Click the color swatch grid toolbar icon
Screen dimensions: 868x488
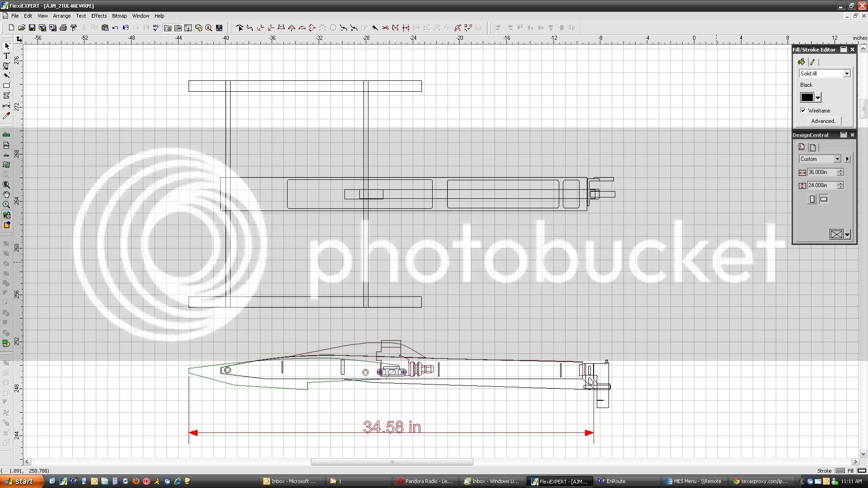tap(219, 28)
